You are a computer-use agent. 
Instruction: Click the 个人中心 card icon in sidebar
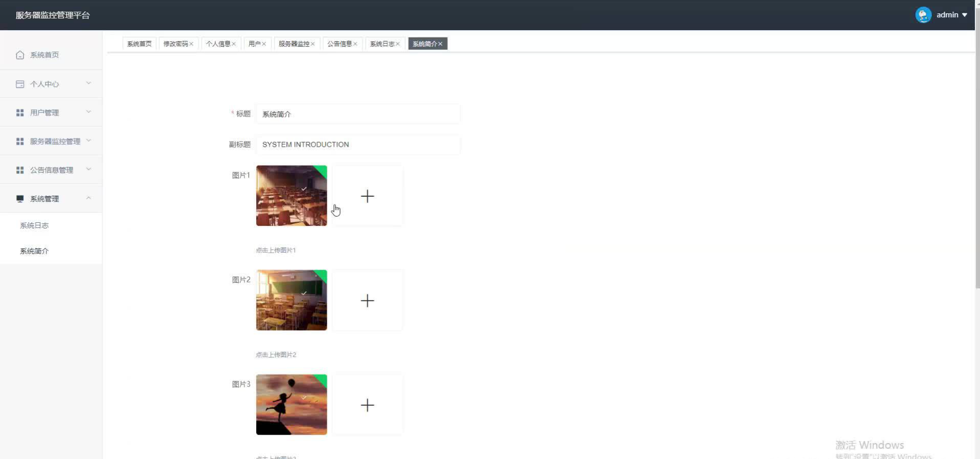coord(20,84)
